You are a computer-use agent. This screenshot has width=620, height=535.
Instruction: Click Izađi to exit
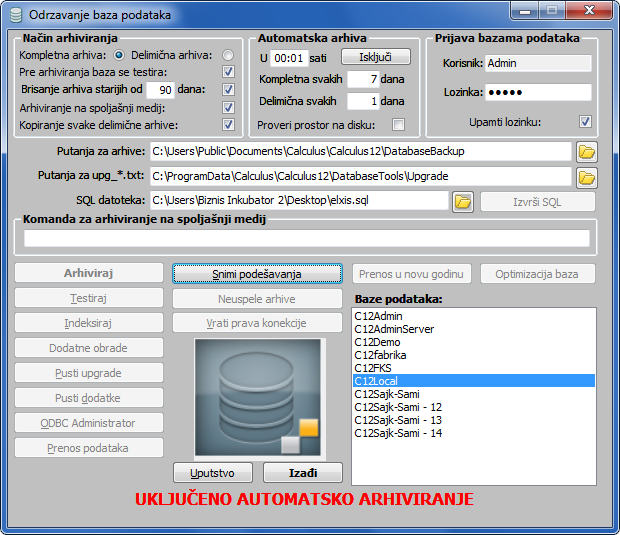tap(303, 473)
